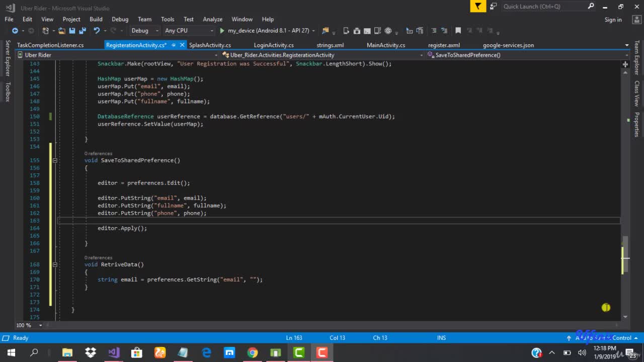
Task: Open the Android Device Manager icon
Action: [346, 31]
